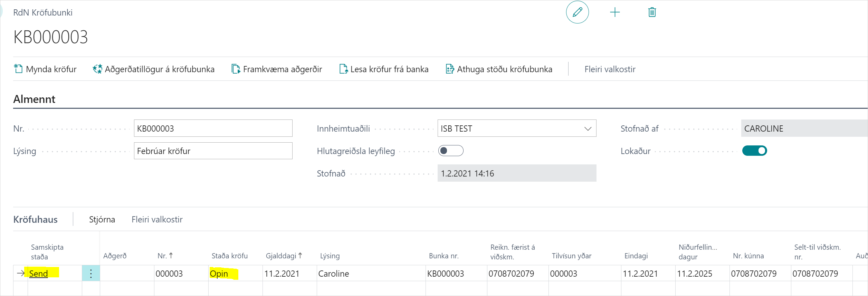Click the plus icon to add new

coord(615,12)
